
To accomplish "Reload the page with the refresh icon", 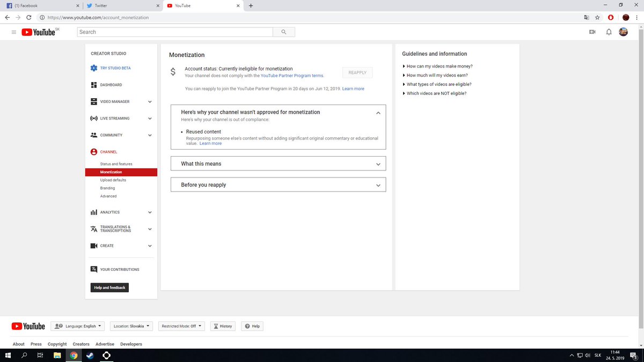I will (x=29, y=17).
